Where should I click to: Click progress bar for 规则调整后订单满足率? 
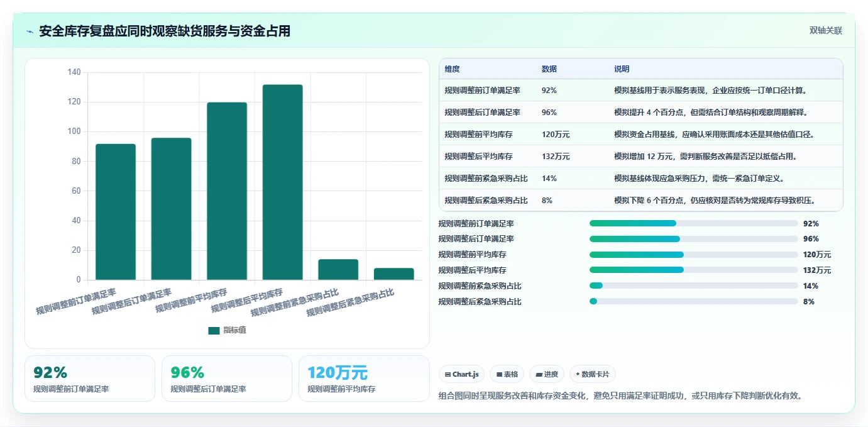click(694, 239)
